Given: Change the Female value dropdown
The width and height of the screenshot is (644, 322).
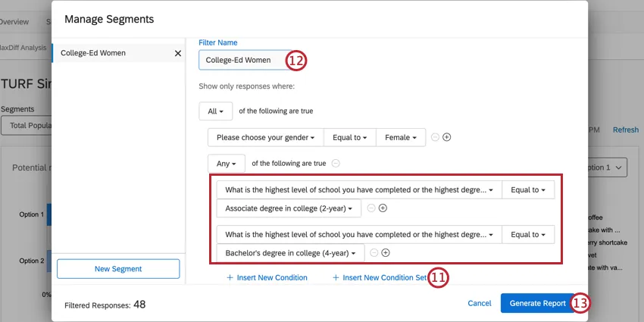Looking at the screenshot, I should (x=401, y=137).
